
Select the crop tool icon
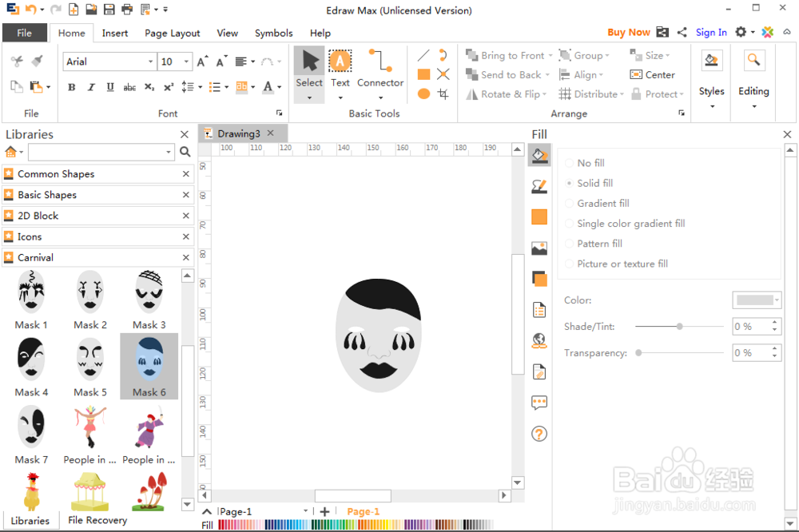click(x=443, y=93)
